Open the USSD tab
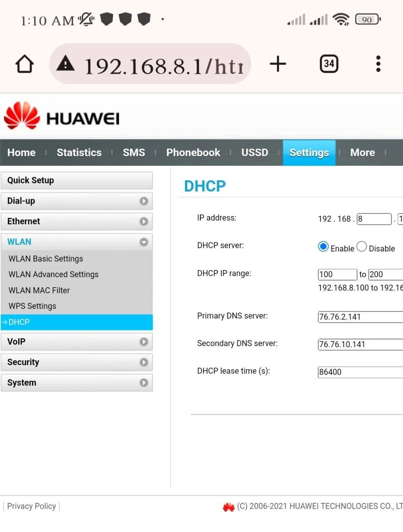Viewport: 403px width, 532px height. coord(255,153)
